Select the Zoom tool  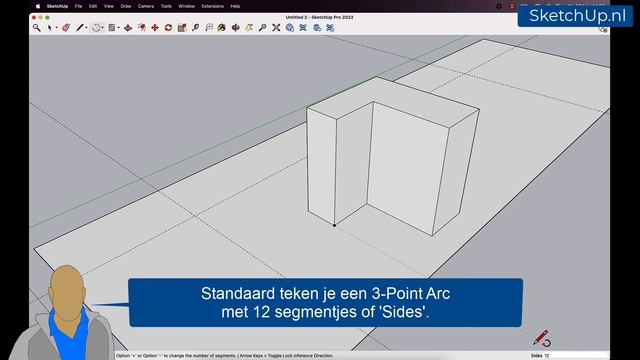[262, 28]
